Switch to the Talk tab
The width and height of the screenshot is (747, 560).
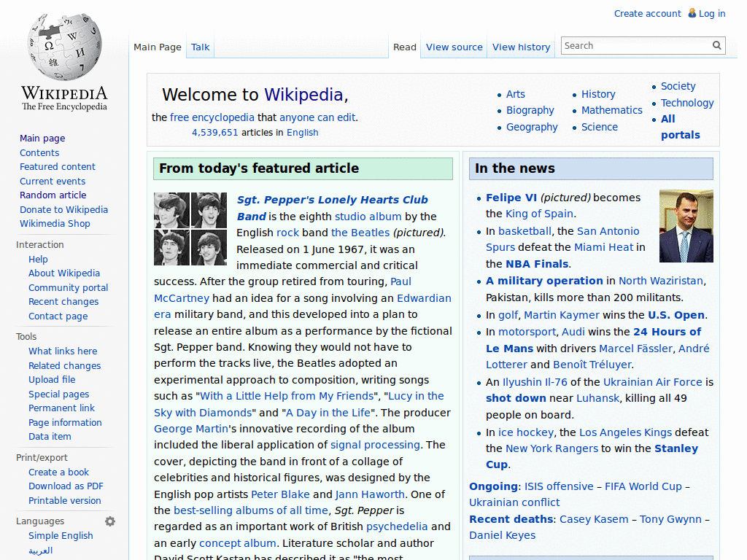(200, 47)
